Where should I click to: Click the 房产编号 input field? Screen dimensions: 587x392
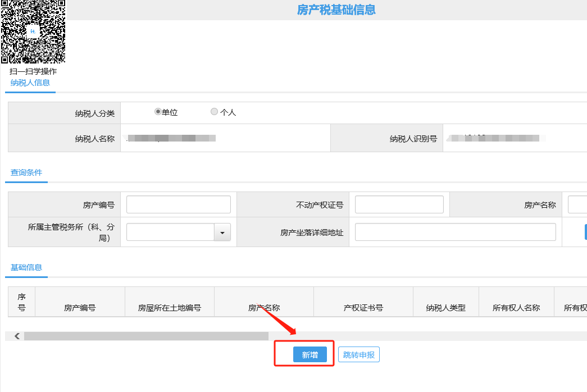[179, 204]
